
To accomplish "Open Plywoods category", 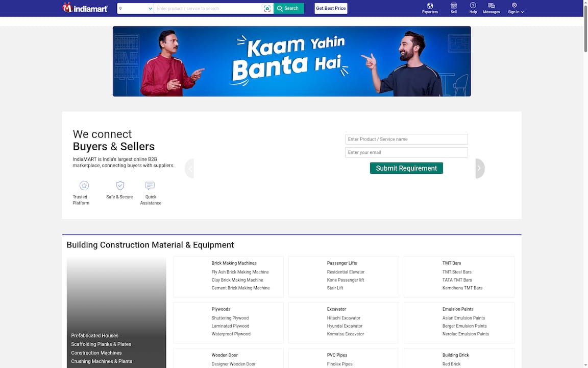I will 220,309.
